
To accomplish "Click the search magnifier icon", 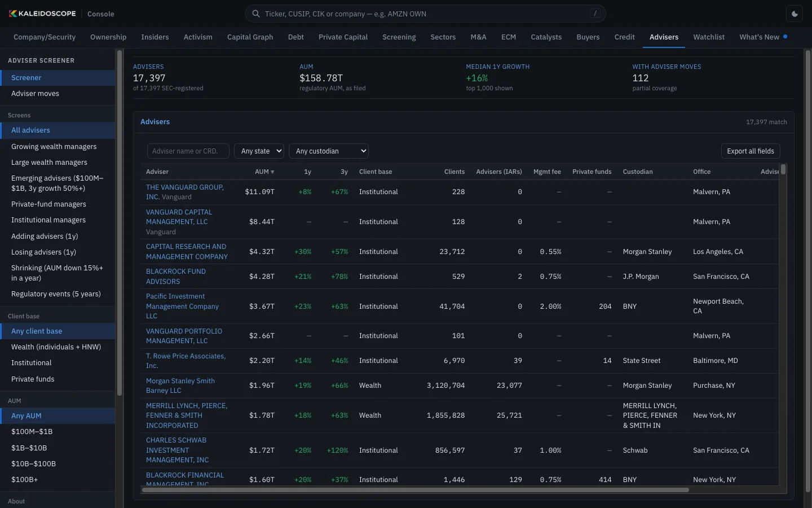I will click(256, 14).
